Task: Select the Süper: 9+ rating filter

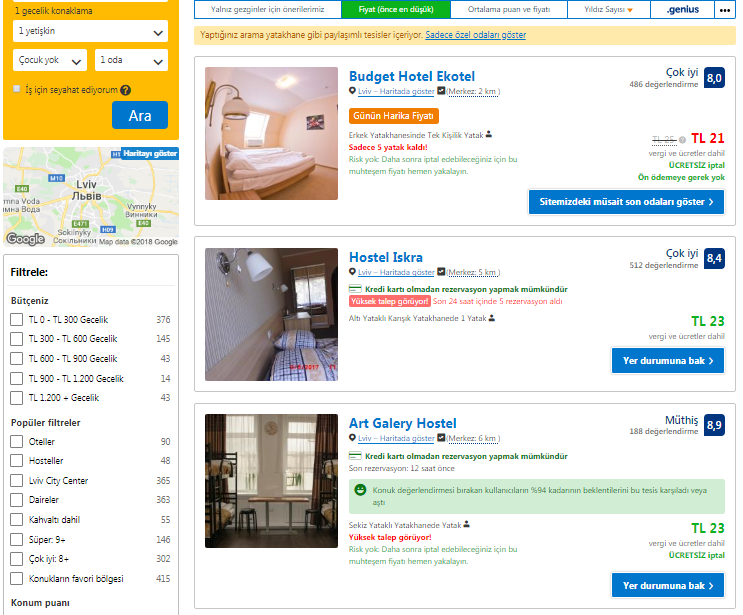Action: click(17, 540)
